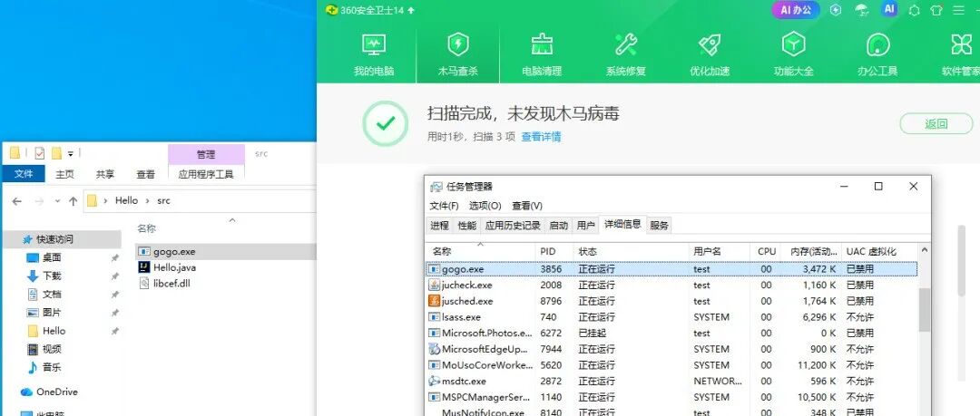The height and width of the screenshot is (416, 980).
Task: Open OneDrive in navigation pane
Action: [57, 392]
